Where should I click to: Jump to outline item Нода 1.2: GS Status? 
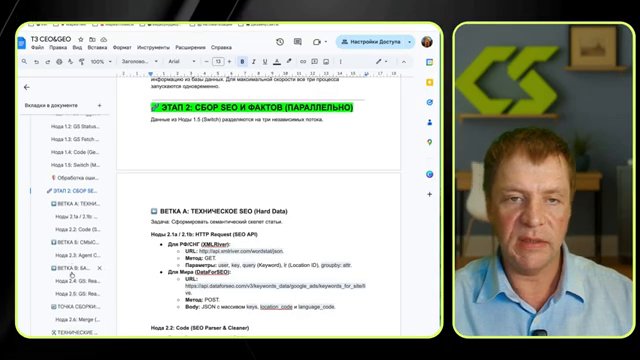coord(75,127)
